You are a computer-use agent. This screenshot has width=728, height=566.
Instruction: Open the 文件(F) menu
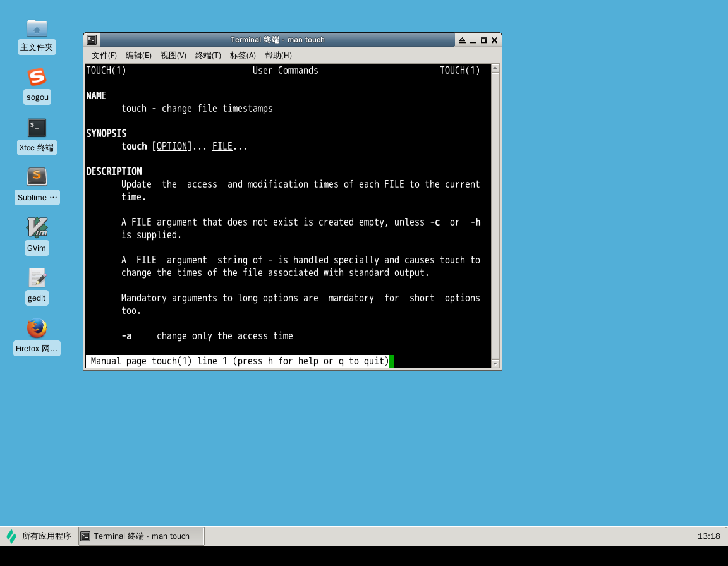(x=104, y=56)
